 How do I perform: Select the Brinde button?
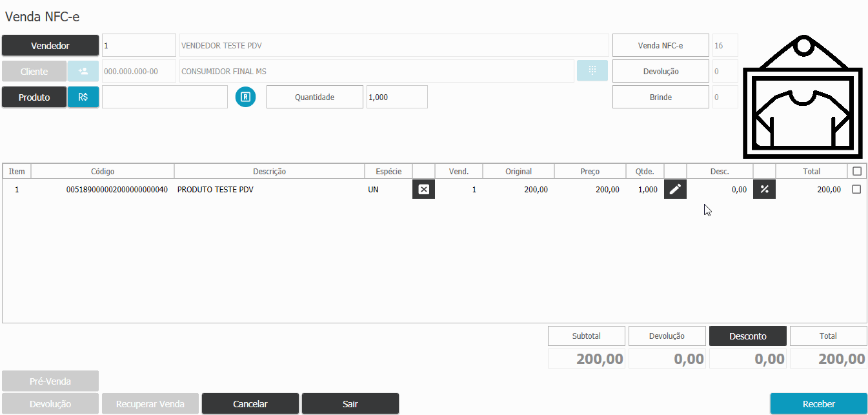click(660, 97)
